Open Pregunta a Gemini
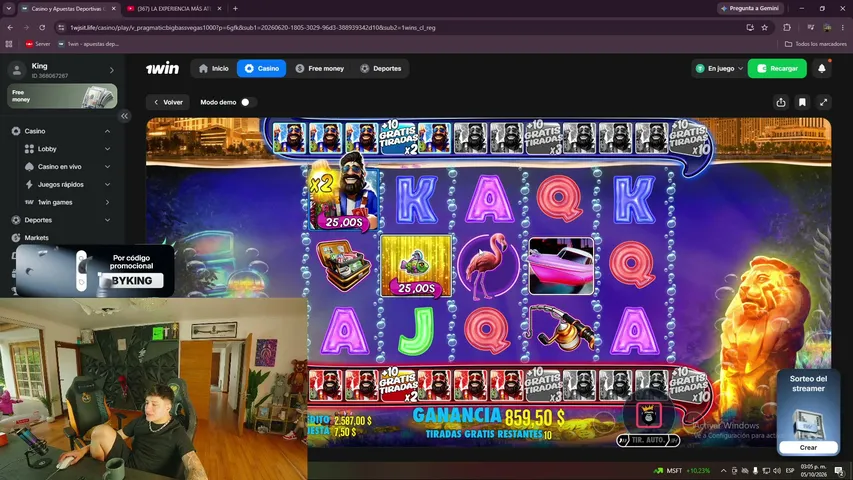The width and height of the screenshot is (853, 480). tap(750, 8)
